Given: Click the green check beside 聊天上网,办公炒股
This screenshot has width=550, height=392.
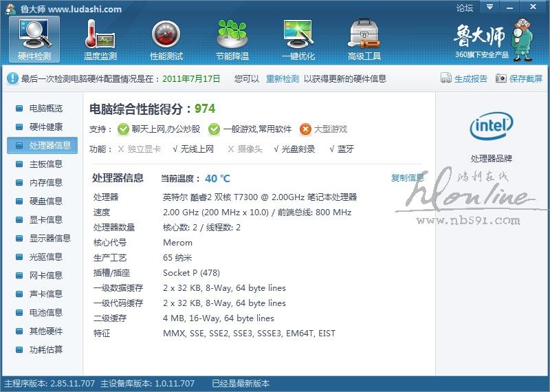Looking at the screenshot, I should [x=123, y=129].
